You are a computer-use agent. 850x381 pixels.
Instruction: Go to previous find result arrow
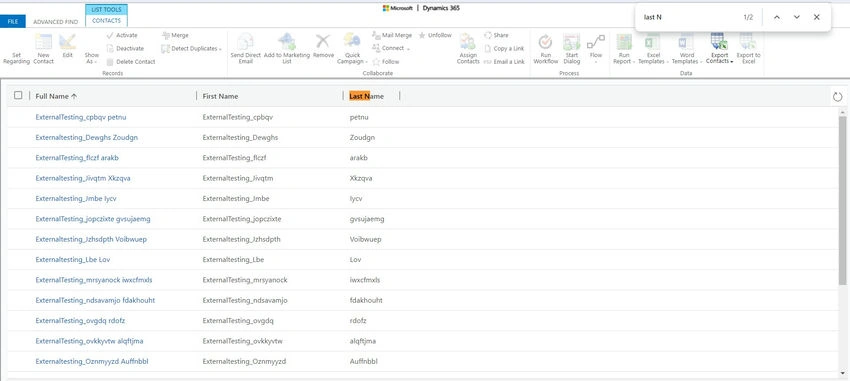[777, 17]
